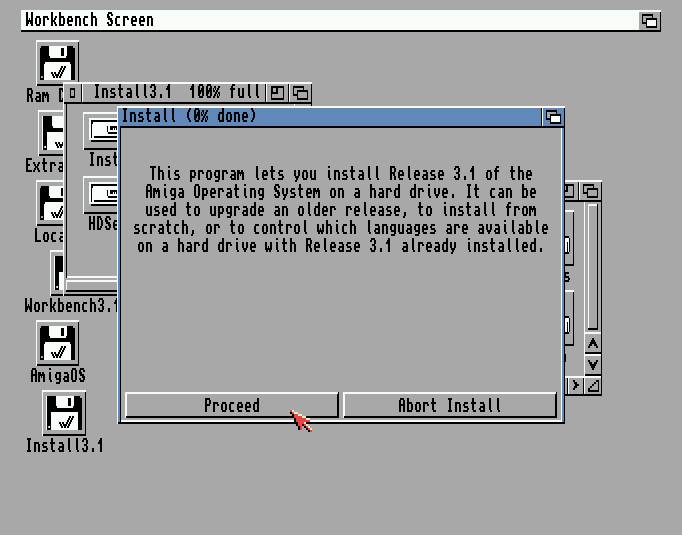Click the Proceed button

coord(231,405)
